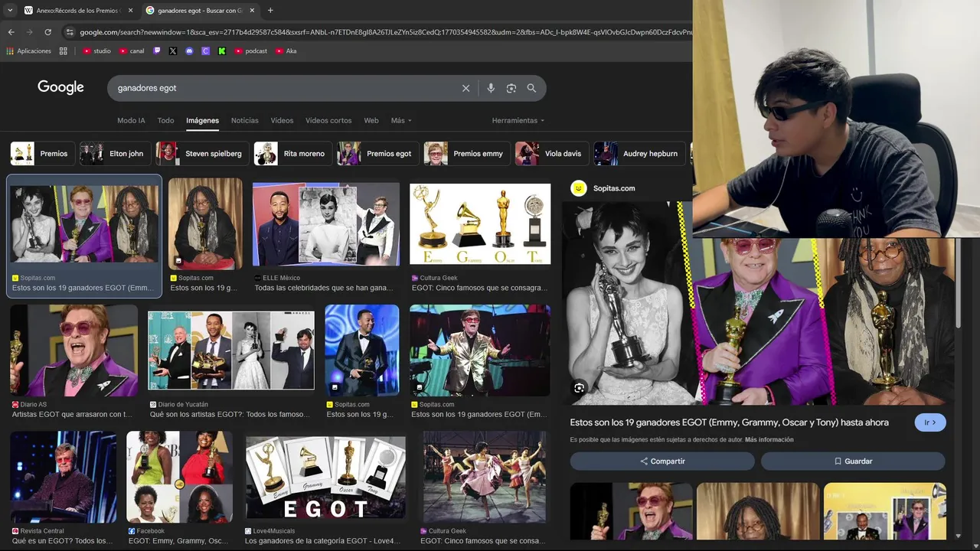Screen dimensions: 980x551
Task: Close the Anexo:Récords de los Premios tab
Action: point(130,11)
